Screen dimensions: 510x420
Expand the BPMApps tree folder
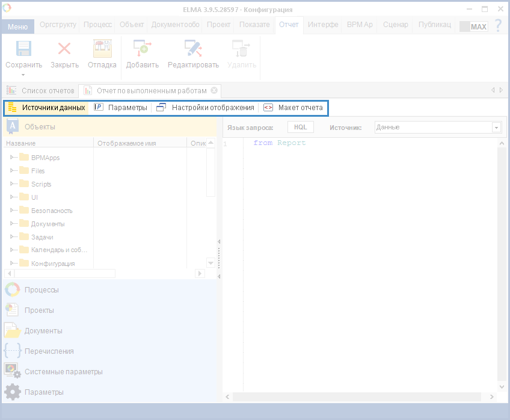[12, 158]
